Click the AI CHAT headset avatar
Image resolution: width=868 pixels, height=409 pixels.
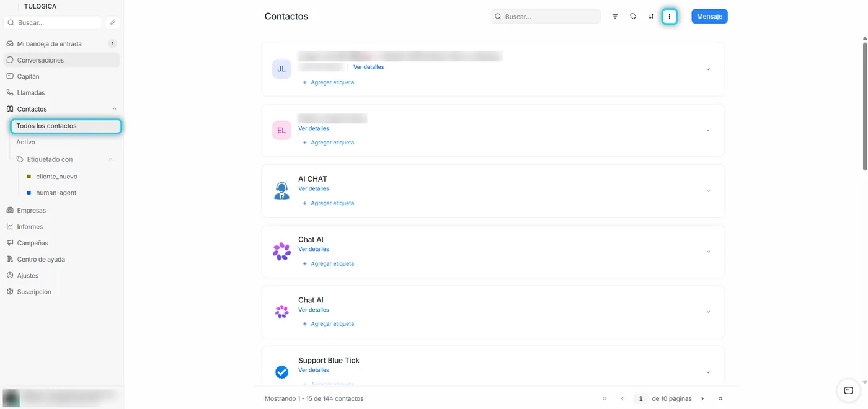coord(281,190)
